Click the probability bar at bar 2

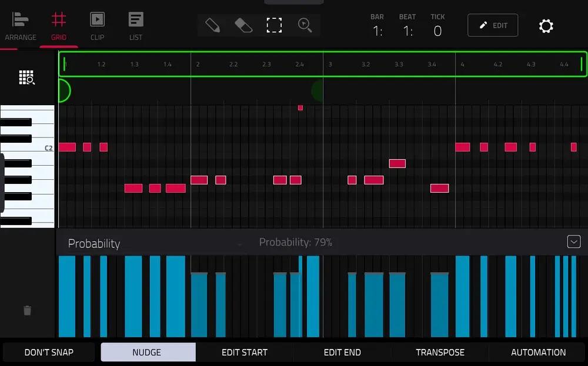tap(199, 305)
